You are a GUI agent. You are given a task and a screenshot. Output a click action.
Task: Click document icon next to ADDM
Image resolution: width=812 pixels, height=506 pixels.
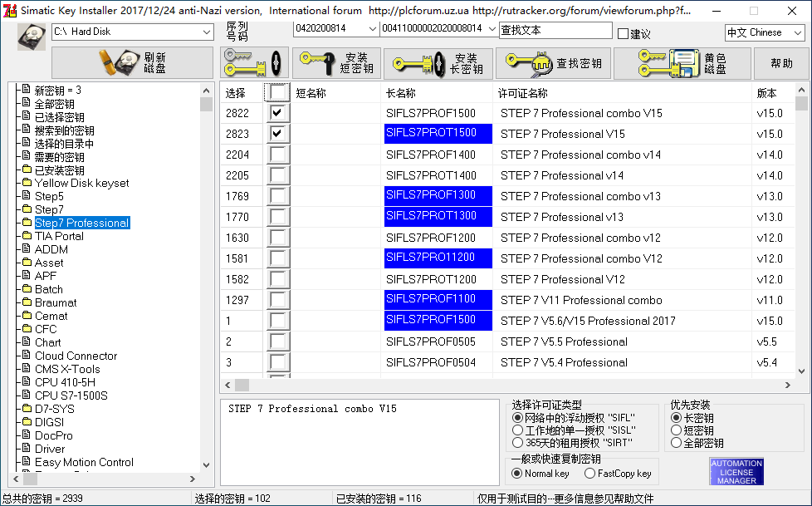[x=27, y=248]
